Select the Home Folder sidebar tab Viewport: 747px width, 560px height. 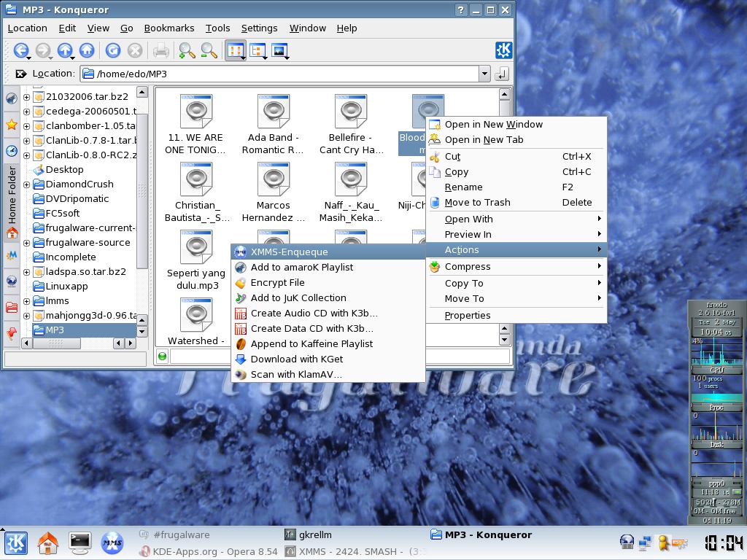[12, 202]
